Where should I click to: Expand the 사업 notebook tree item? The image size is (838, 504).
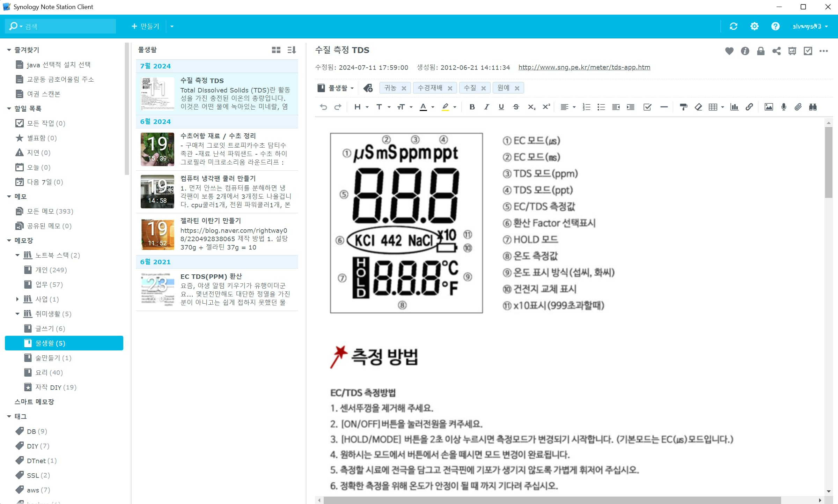pyautogui.click(x=17, y=299)
